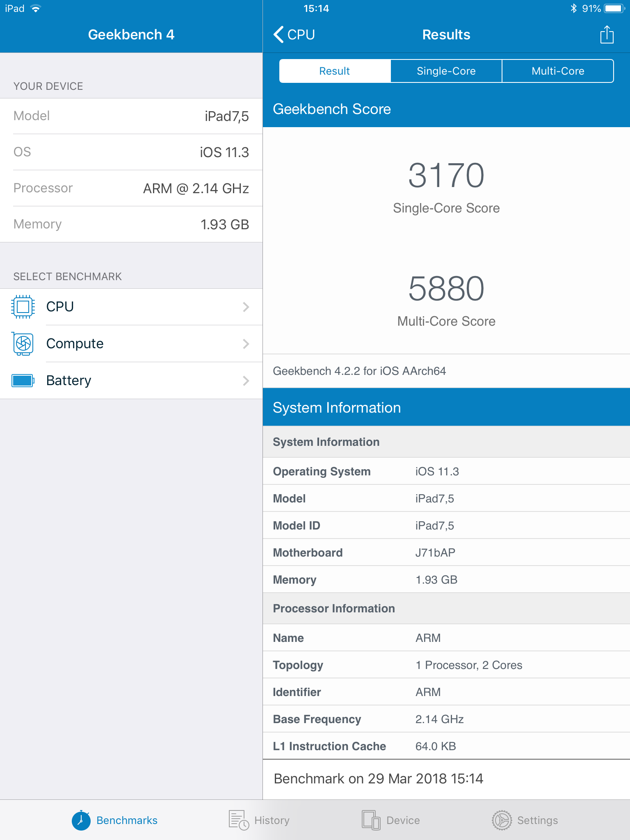Image resolution: width=630 pixels, height=840 pixels.
Task: Expand the Compute row chevron
Action: [x=246, y=344]
